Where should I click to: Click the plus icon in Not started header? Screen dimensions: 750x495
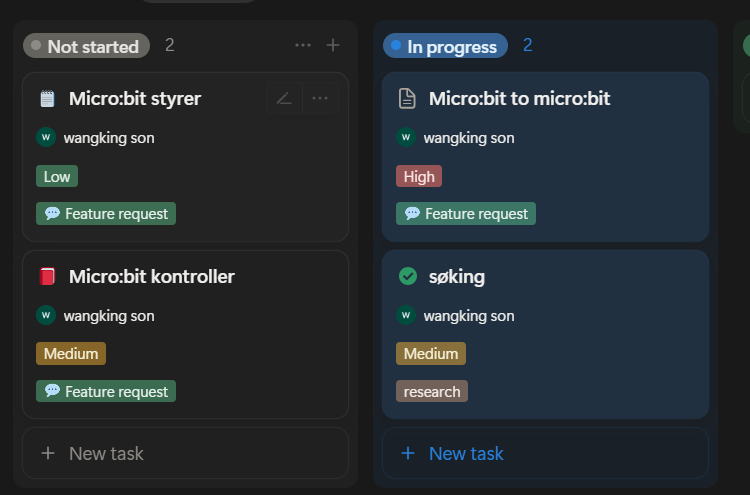pos(334,45)
